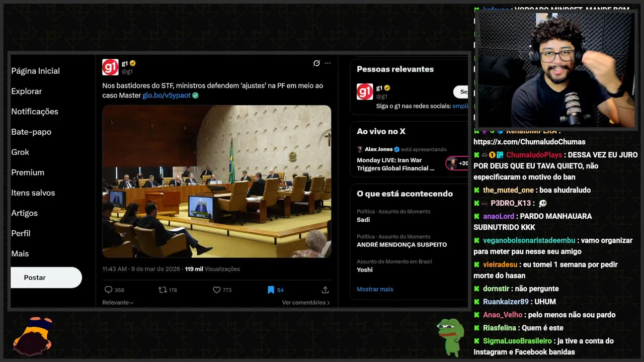This screenshot has height=362, width=644.
Task: Open Monday LIVE: Iran War broadcast title
Action: pyautogui.click(x=395, y=164)
